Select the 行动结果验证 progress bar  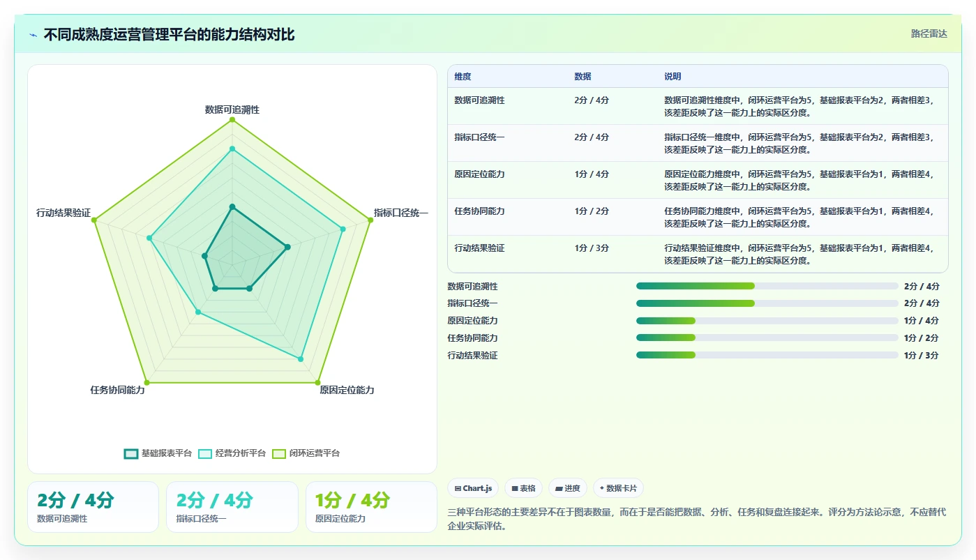[x=767, y=355]
